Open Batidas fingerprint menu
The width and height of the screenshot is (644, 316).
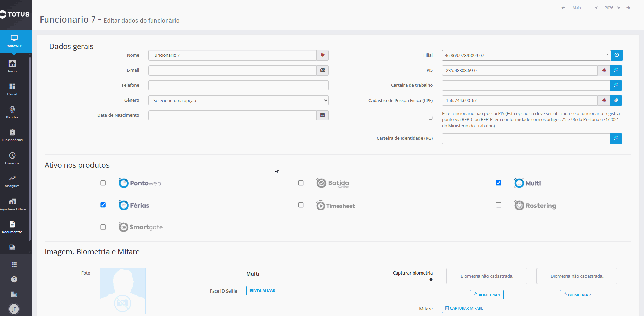[12, 113]
